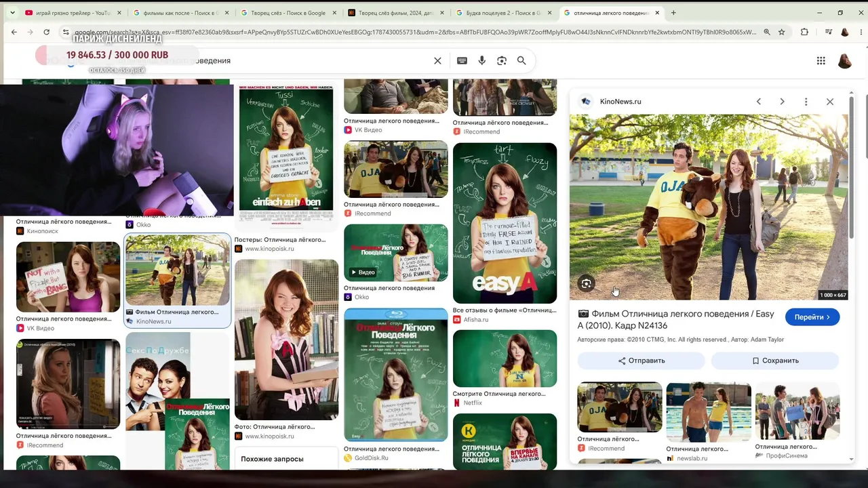Open the preview title 'Фильм Отличница легкого поведения / Easy A'
The image size is (868, 488).
(x=676, y=319)
